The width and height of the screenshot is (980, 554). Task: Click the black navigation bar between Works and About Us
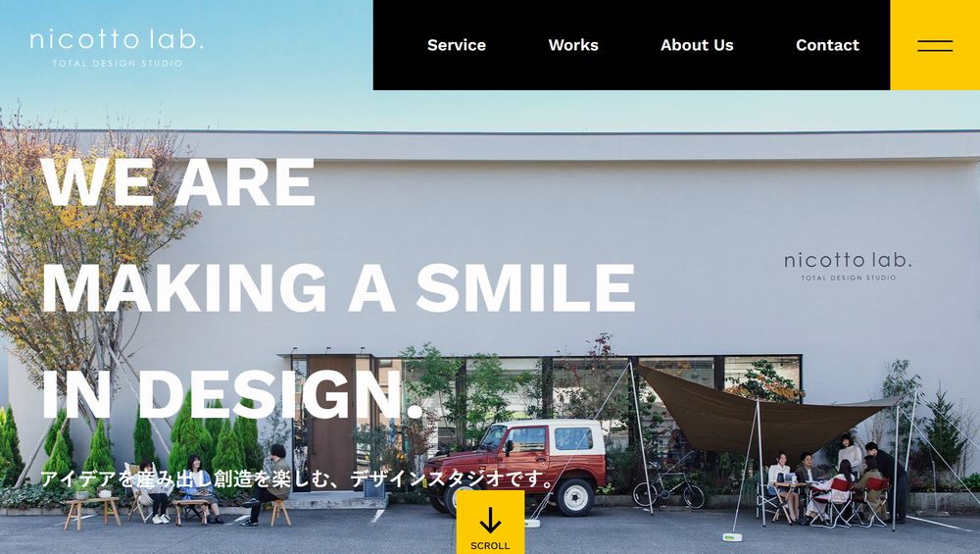pos(629,45)
